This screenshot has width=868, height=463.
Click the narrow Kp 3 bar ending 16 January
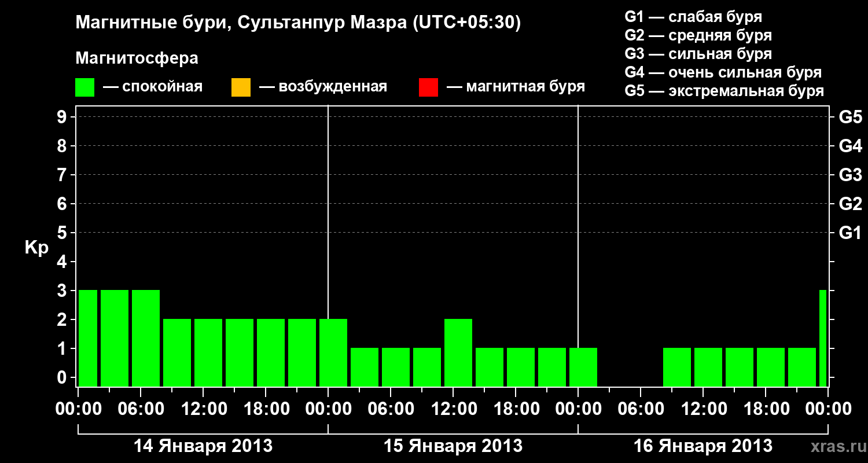click(823, 338)
